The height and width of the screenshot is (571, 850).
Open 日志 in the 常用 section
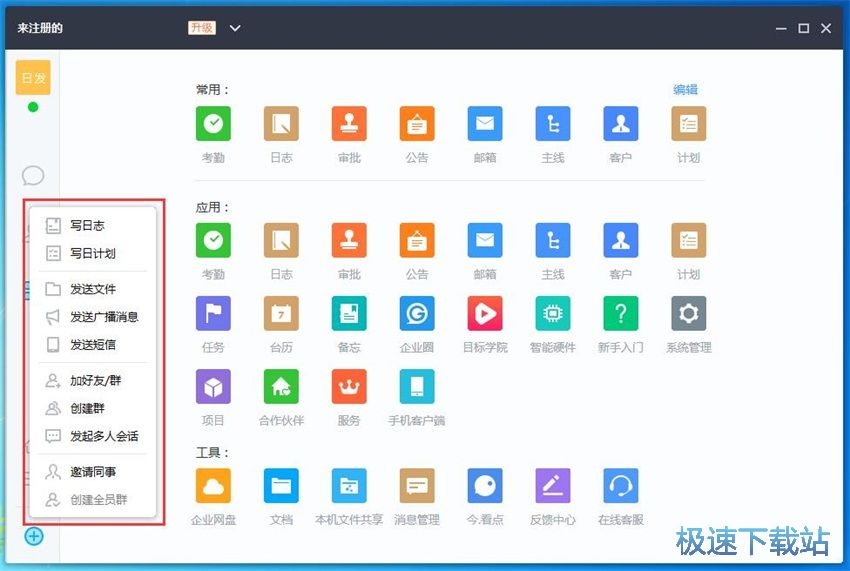click(281, 124)
